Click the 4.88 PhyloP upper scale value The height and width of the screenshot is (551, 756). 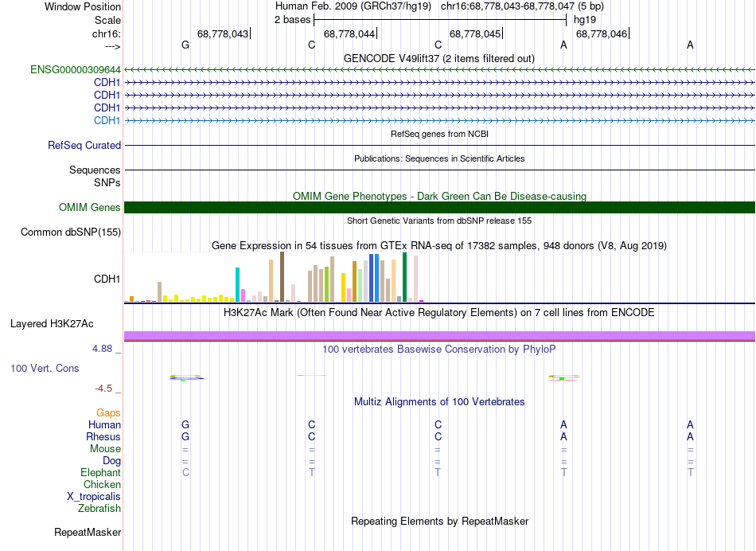[x=102, y=348]
